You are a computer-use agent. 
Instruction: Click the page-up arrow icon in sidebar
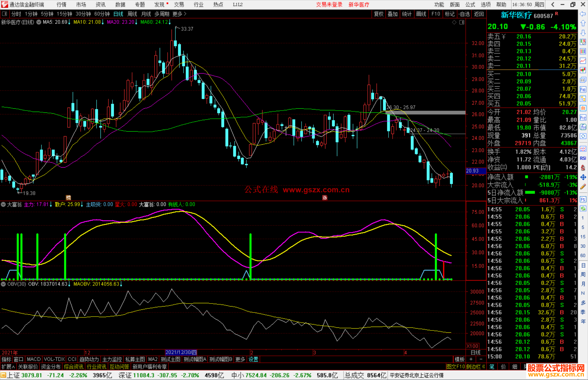[583, 23]
